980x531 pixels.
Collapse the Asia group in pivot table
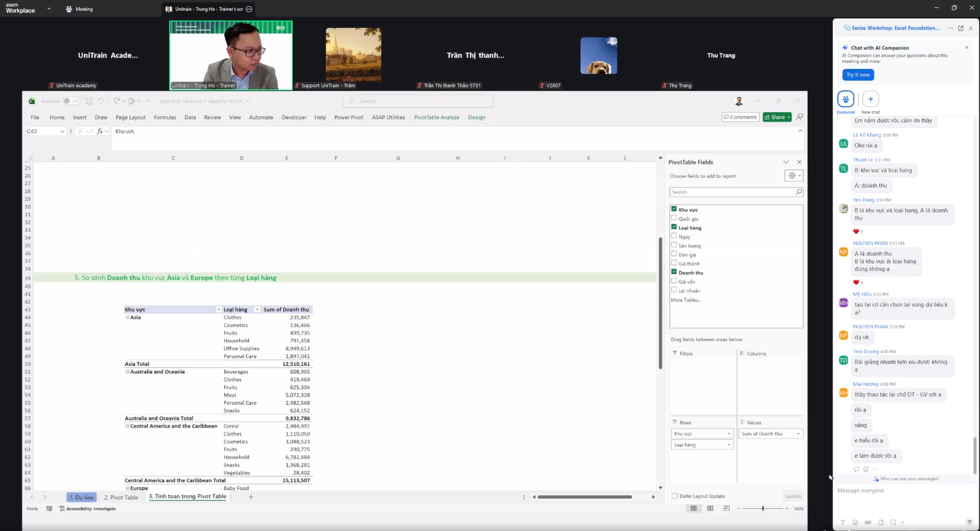(x=127, y=317)
